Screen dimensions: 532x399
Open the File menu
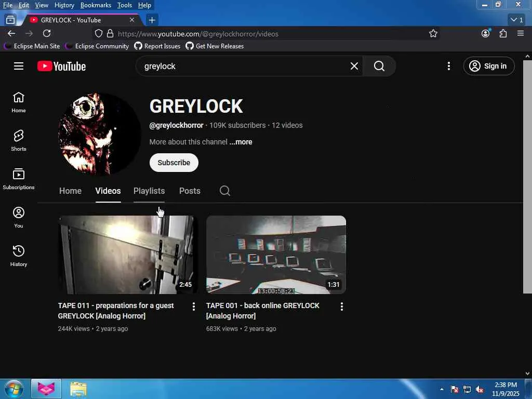point(7,5)
